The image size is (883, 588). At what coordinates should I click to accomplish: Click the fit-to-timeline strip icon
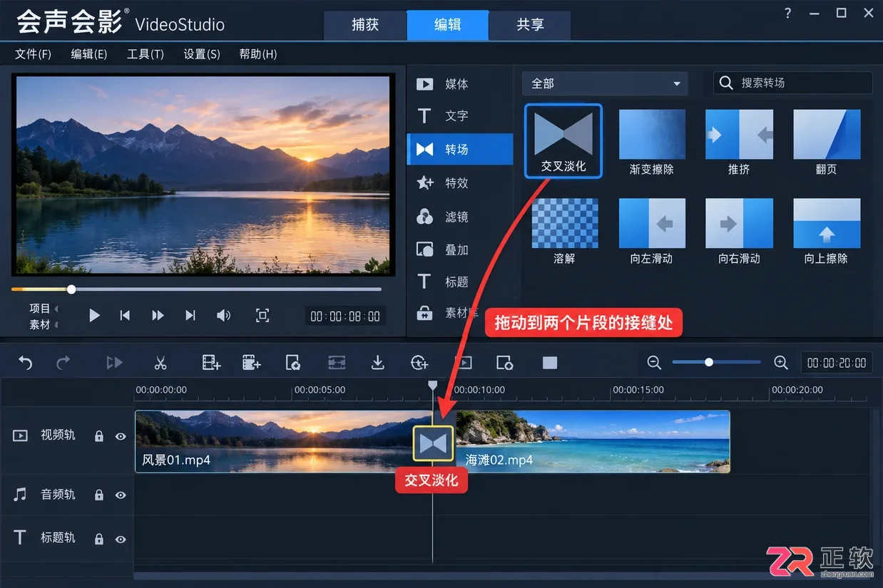[337, 363]
